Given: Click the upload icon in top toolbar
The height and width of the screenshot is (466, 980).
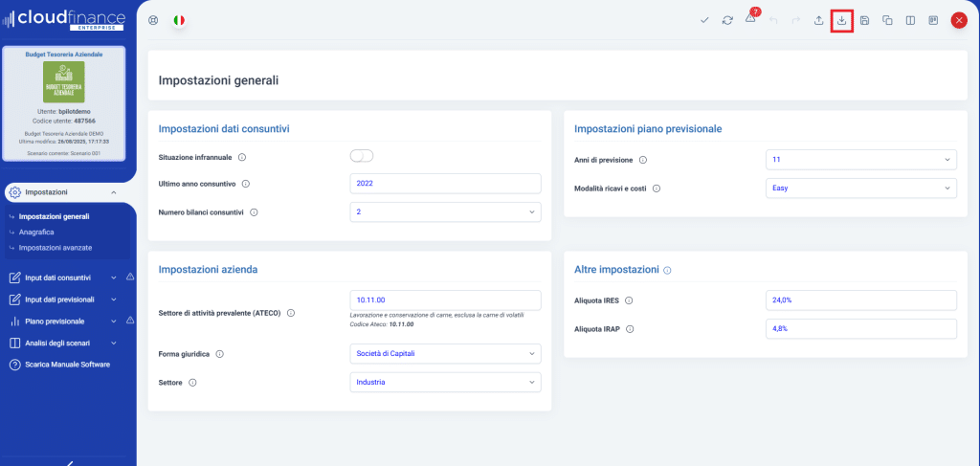Looking at the screenshot, I should pyautogui.click(x=819, y=21).
